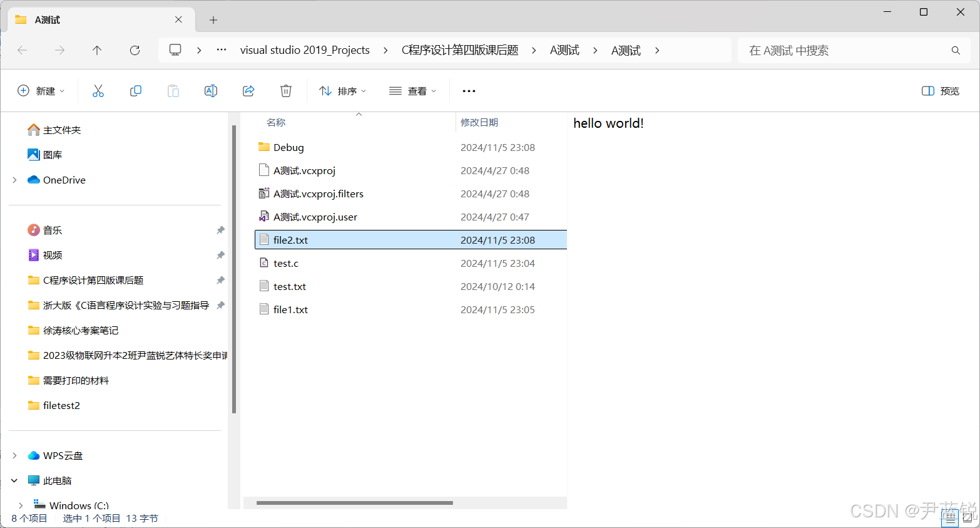Viewport: 980px width, 528px height.
Task: Copy the selected file with the Copy icon
Action: [x=136, y=90]
